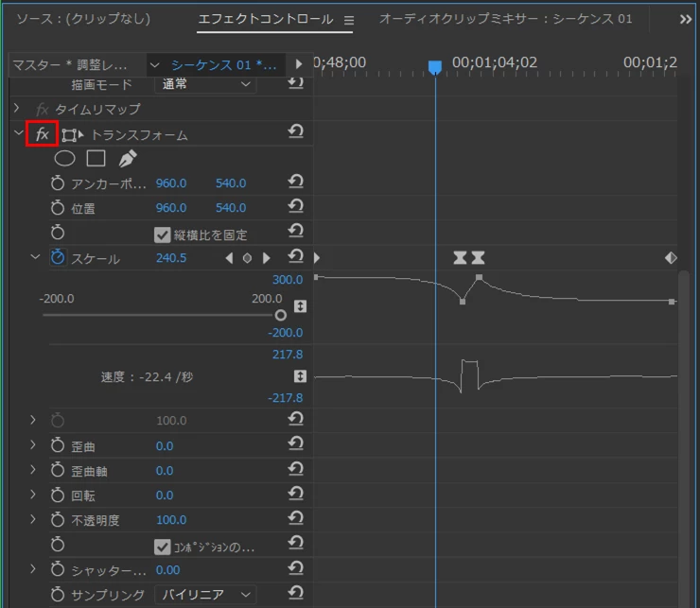Edit the スケール value 240.5

[x=171, y=258]
